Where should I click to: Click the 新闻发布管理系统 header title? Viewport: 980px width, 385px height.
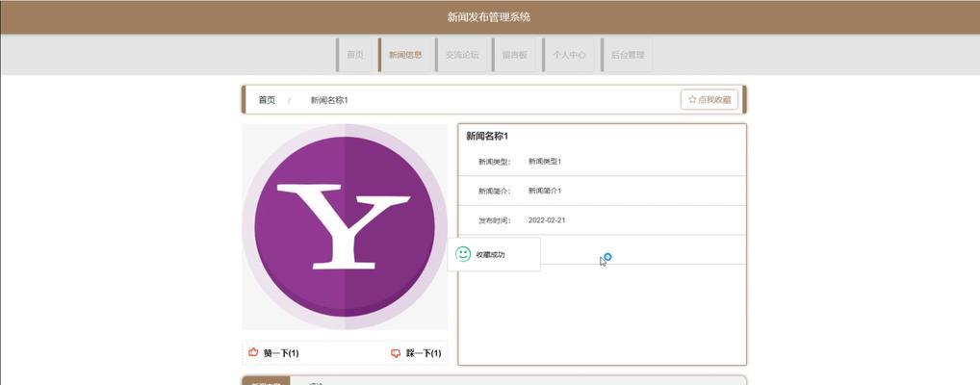click(489, 17)
